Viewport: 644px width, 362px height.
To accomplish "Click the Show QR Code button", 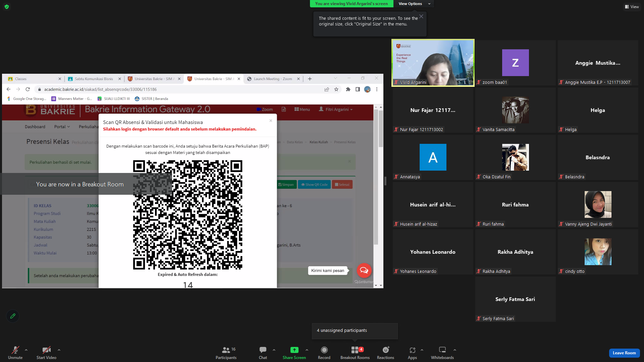I will (314, 184).
